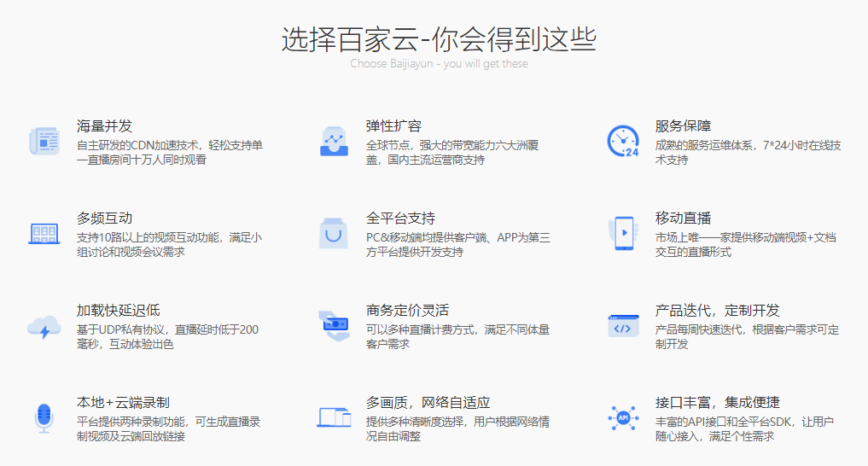
Task: Click the 加载快延迟低 heading
Action: point(119,311)
